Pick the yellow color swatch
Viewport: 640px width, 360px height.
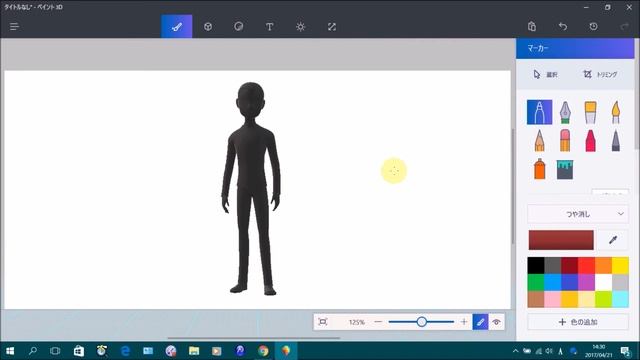[x=620, y=265]
